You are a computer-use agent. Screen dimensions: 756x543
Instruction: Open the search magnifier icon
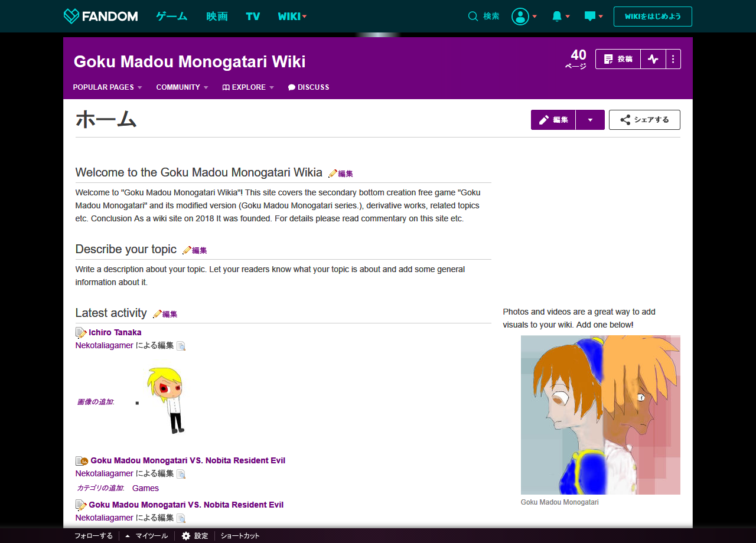point(473,17)
